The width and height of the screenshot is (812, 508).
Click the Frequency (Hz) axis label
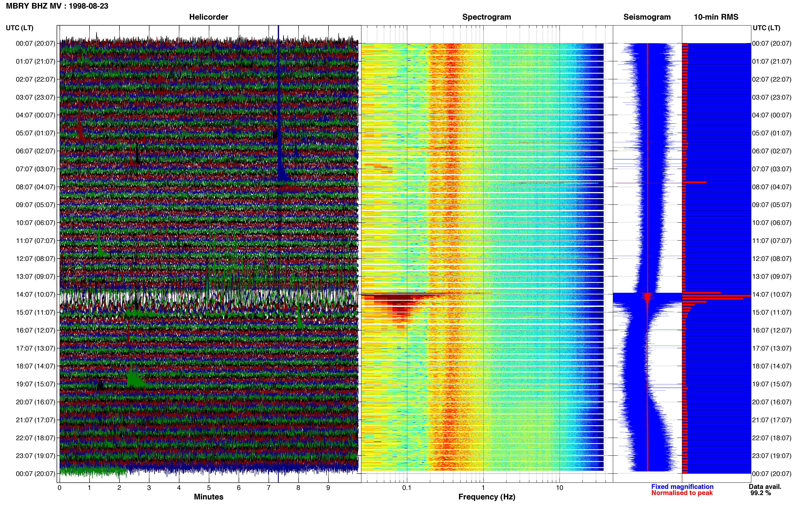(x=487, y=497)
